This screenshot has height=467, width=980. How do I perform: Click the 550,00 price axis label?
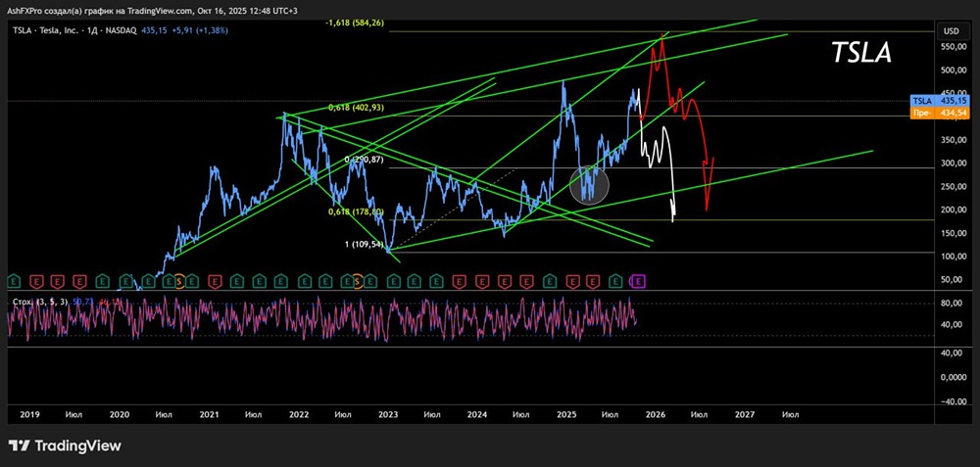954,47
